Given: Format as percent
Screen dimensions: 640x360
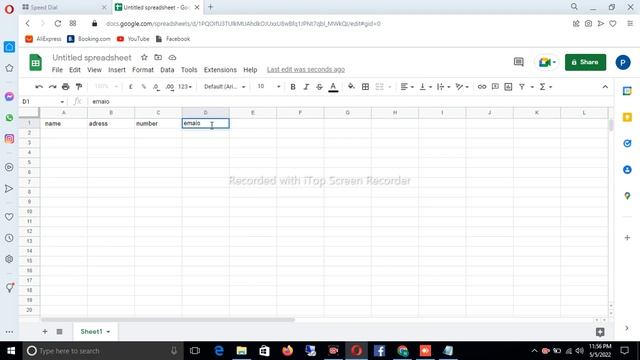Looking at the screenshot, I should 144,87.
